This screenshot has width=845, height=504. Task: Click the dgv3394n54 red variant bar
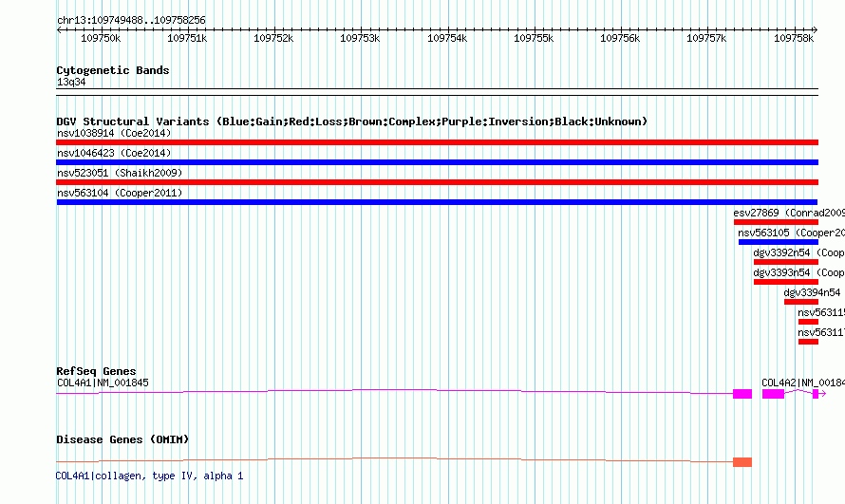(x=800, y=302)
